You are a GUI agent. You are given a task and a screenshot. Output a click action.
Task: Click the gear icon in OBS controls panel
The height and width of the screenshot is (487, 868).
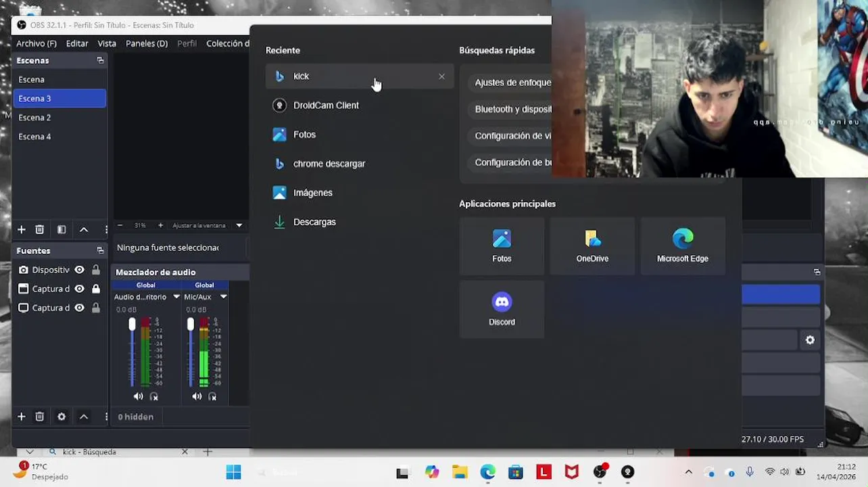810,340
